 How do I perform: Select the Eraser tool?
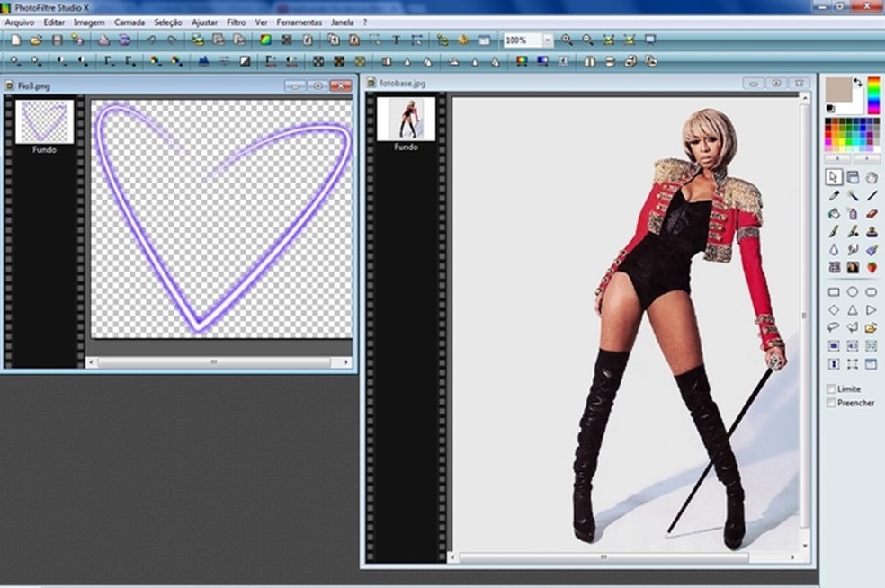pyautogui.click(x=872, y=214)
